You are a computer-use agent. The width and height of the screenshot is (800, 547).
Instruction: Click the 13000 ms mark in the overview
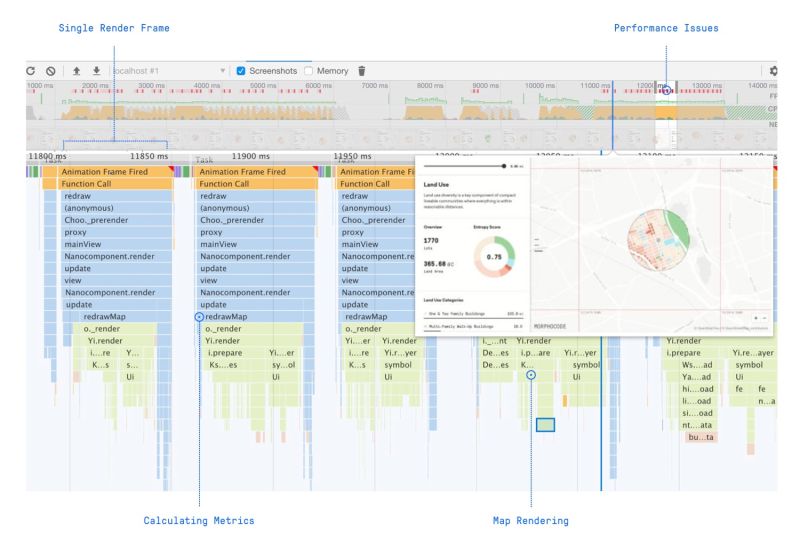(707, 85)
